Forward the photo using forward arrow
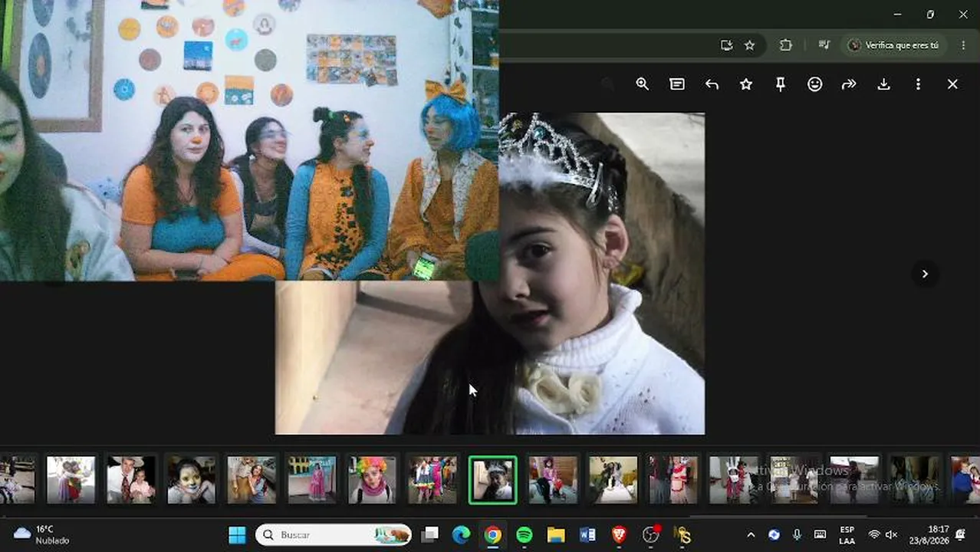 [849, 84]
